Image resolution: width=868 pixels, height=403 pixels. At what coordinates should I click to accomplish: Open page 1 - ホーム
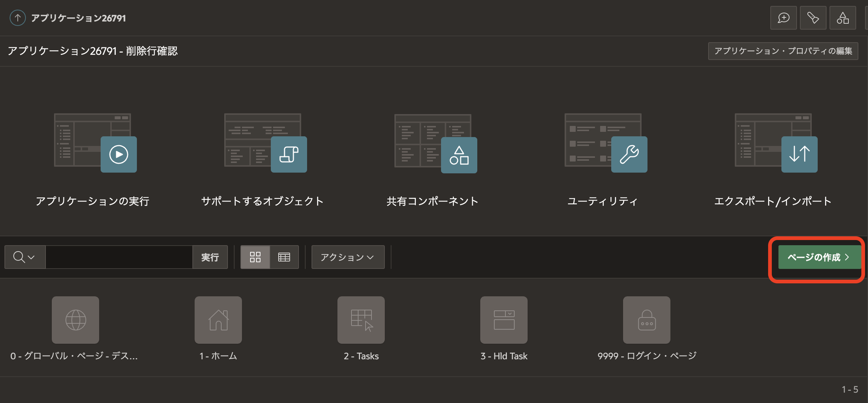click(x=218, y=320)
